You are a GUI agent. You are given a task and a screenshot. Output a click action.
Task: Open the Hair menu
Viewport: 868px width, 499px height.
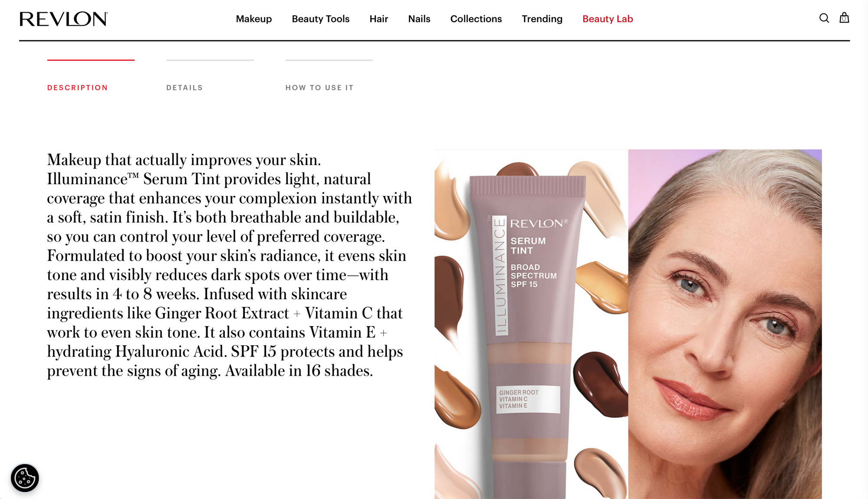[x=379, y=19]
